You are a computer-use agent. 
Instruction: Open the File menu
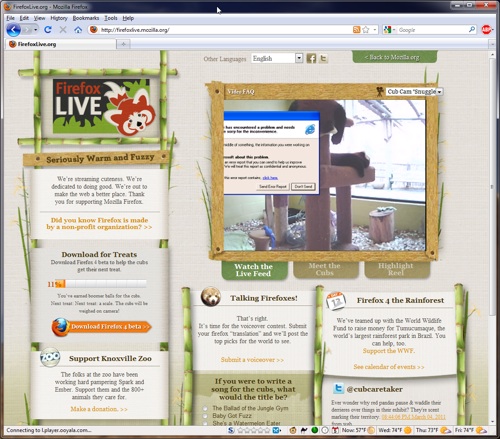(10, 18)
